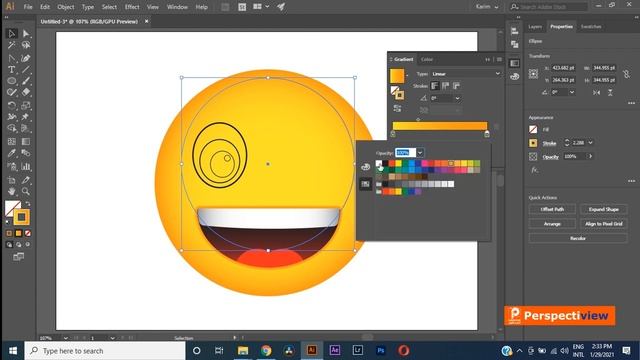Select the Eyedropper tool
640x360 pixels.
coord(12,153)
